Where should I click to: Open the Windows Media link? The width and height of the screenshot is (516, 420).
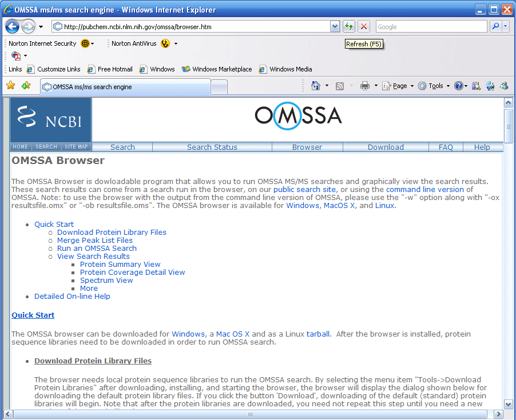point(285,69)
